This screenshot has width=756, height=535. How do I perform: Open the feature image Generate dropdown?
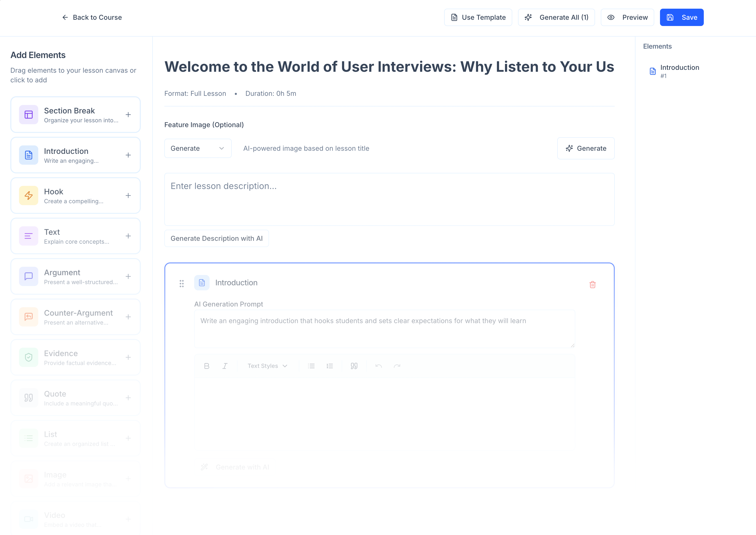(198, 148)
